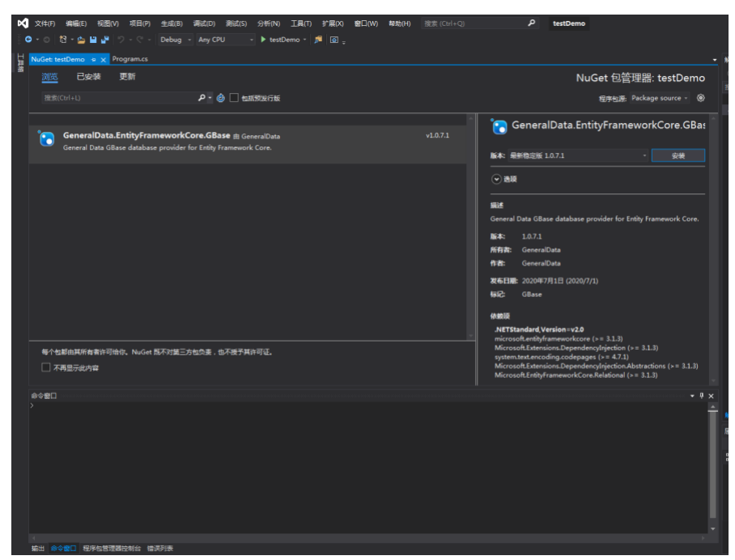
Task: Open the version 1.0.7.1 dropdown
Action: (x=578, y=155)
